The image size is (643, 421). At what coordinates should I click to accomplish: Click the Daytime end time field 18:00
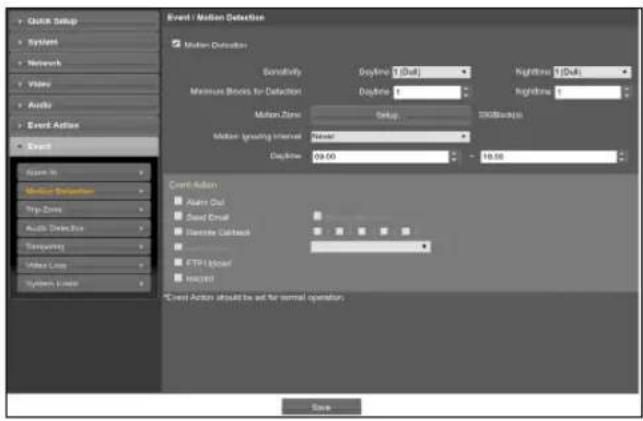[548, 157]
